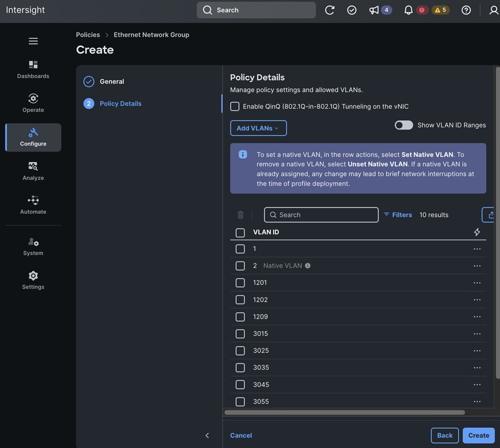
Task: Expand the Add VLANs dropdown
Action: [258, 128]
